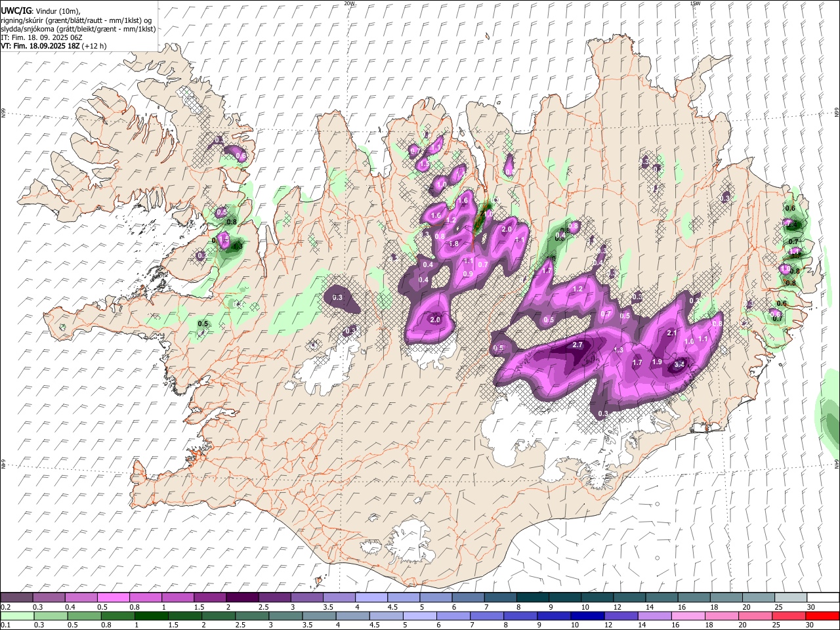Click the deep blue 10–12 rain legend swatch
The image size is (840, 630).
[x=587, y=616]
